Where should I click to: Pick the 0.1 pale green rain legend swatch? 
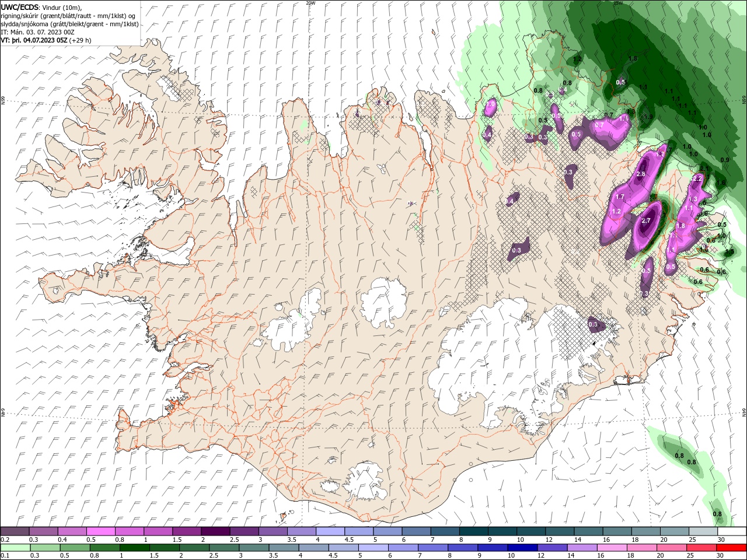tap(15, 548)
